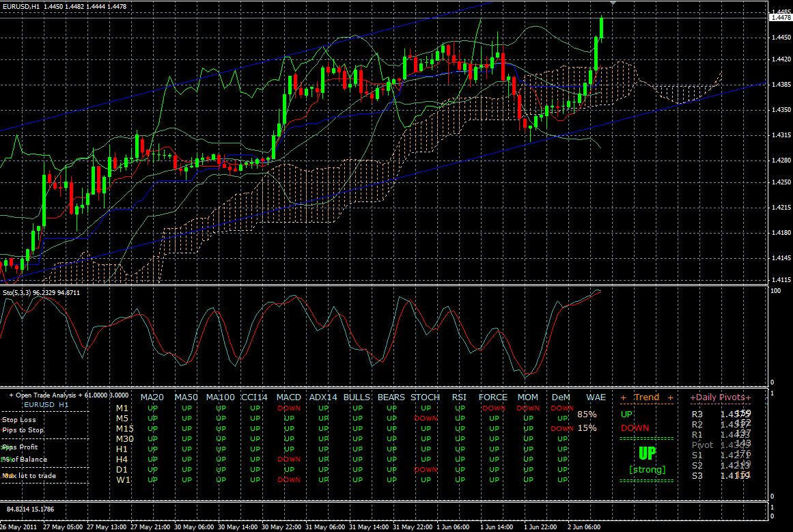This screenshot has height=532, width=793.
Task: Click the D1 timeframe row label
Action: pyautogui.click(x=122, y=469)
